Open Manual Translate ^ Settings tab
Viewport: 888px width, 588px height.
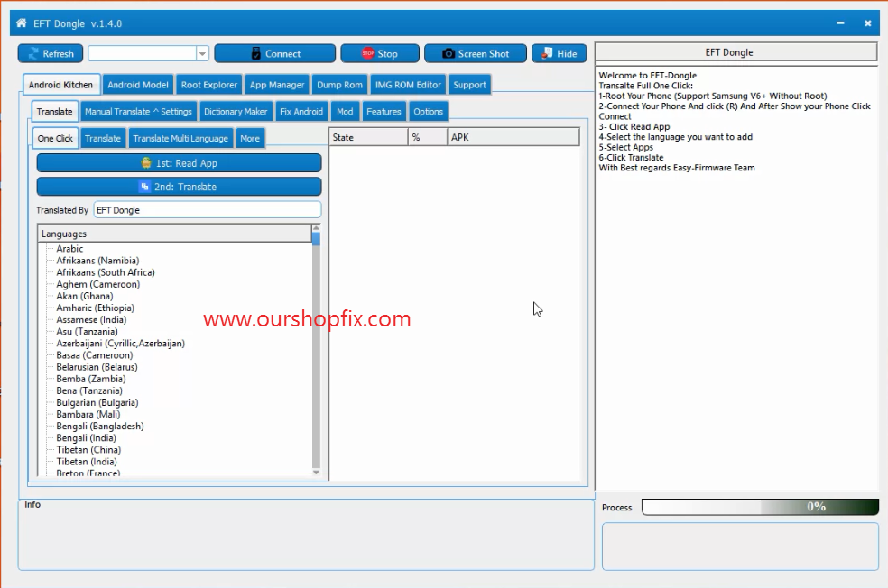tap(138, 112)
